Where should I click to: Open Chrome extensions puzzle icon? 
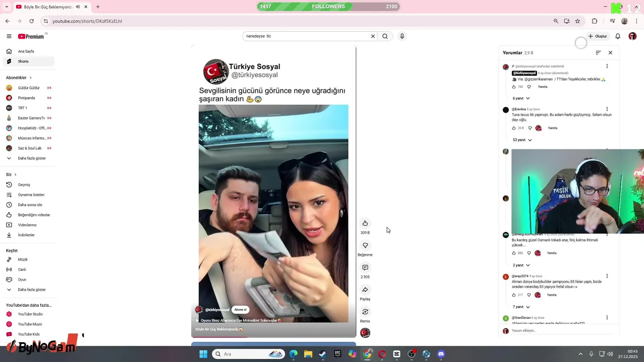tap(595, 21)
